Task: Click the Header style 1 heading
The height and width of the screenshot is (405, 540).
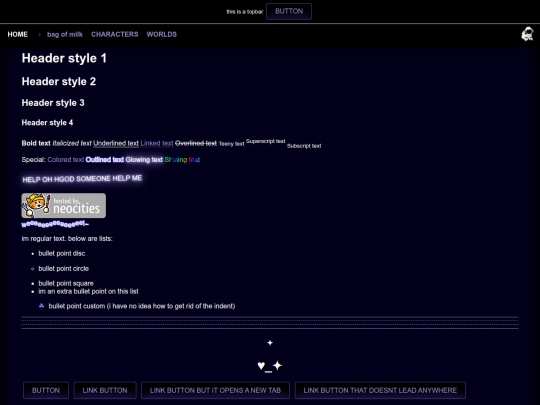Action: tap(64, 58)
